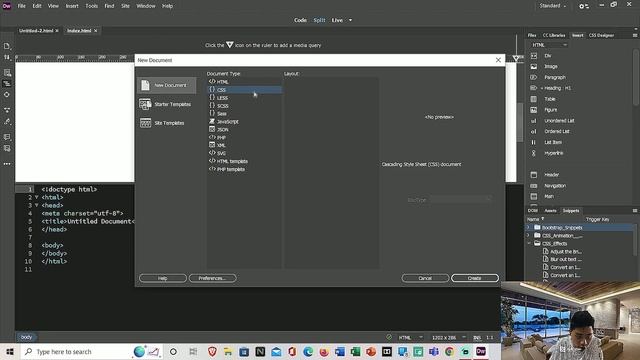Switch to the Assets panel tab
Viewport: 640px width, 360px height.
(x=551, y=211)
